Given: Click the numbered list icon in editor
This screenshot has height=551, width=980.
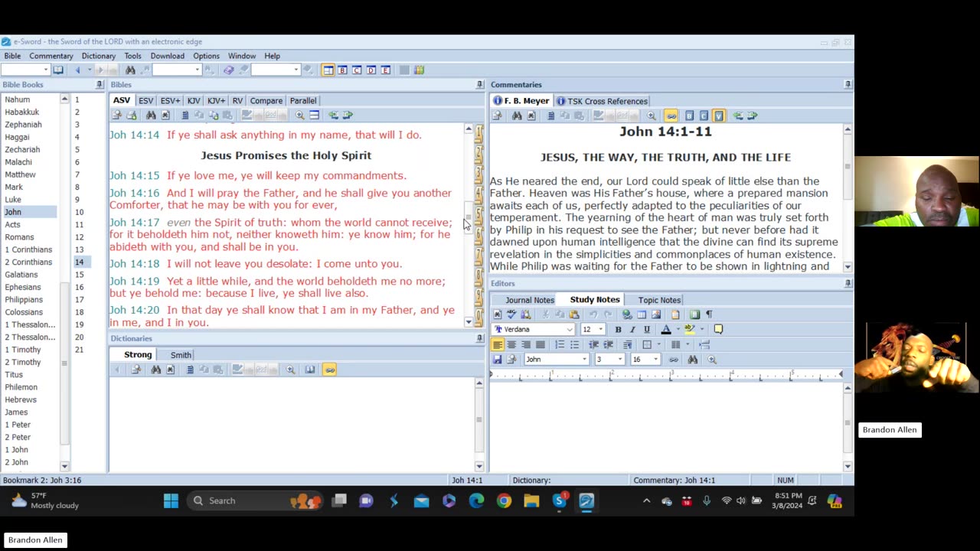Looking at the screenshot, I should 560,344.
